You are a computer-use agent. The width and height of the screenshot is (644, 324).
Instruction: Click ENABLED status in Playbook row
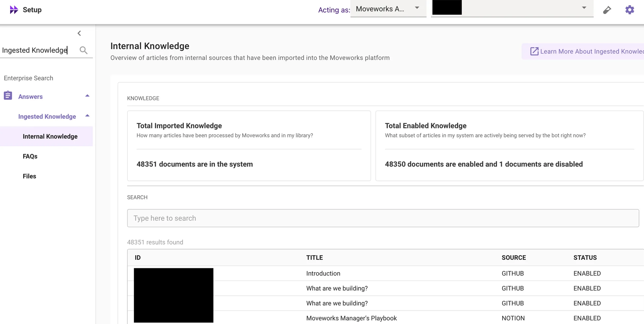[x=587, y=318]
